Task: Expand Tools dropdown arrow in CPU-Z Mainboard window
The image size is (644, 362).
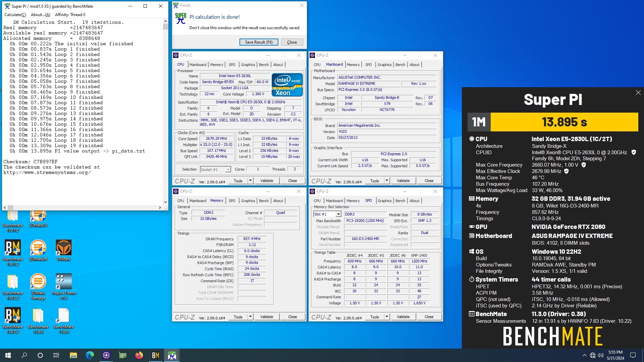Action: [x=387, y=181]
